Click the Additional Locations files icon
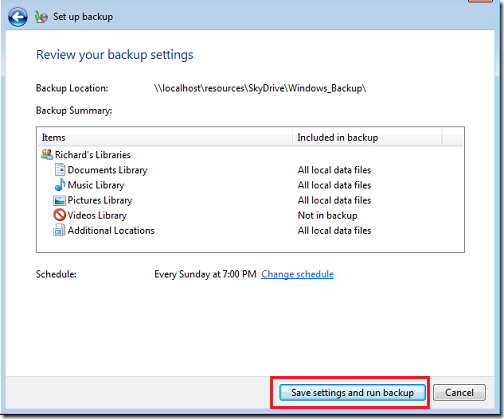504x419 pixels. [x=59, y=230]
